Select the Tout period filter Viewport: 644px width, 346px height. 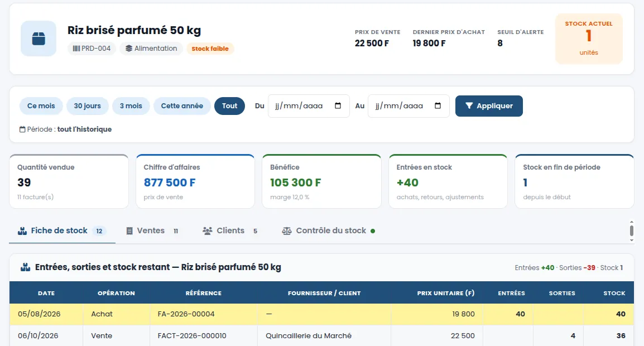tap(229, 106)
